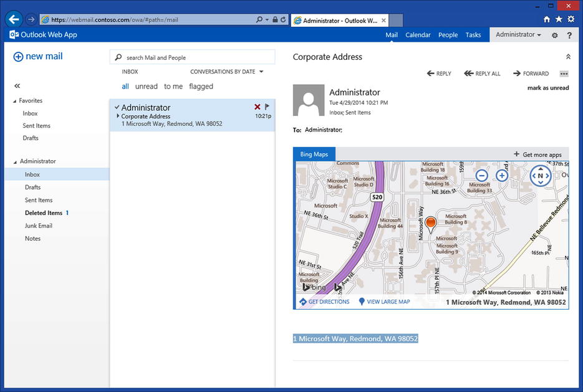
Task: Click Reply on the message
Action: (439, 74)
